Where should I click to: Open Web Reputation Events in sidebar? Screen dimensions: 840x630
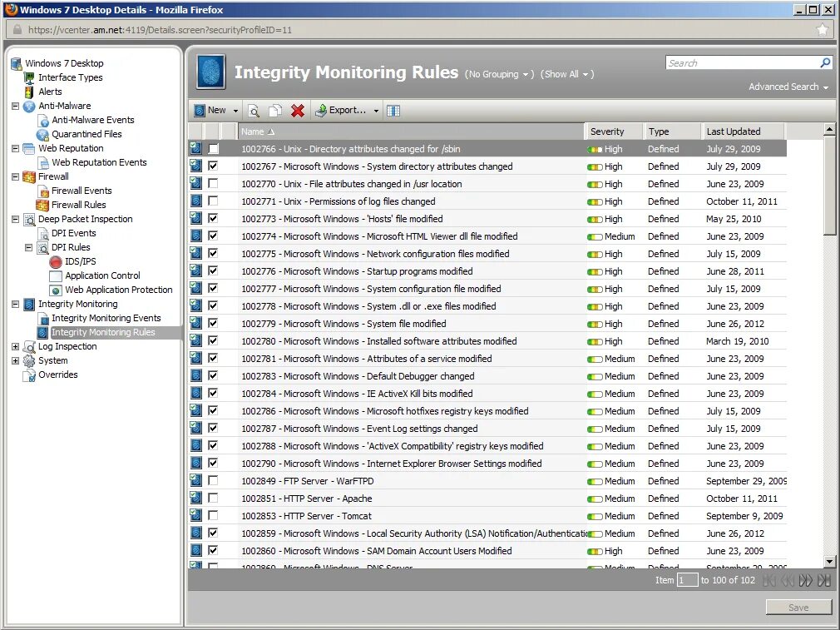[x=99, y=162]
